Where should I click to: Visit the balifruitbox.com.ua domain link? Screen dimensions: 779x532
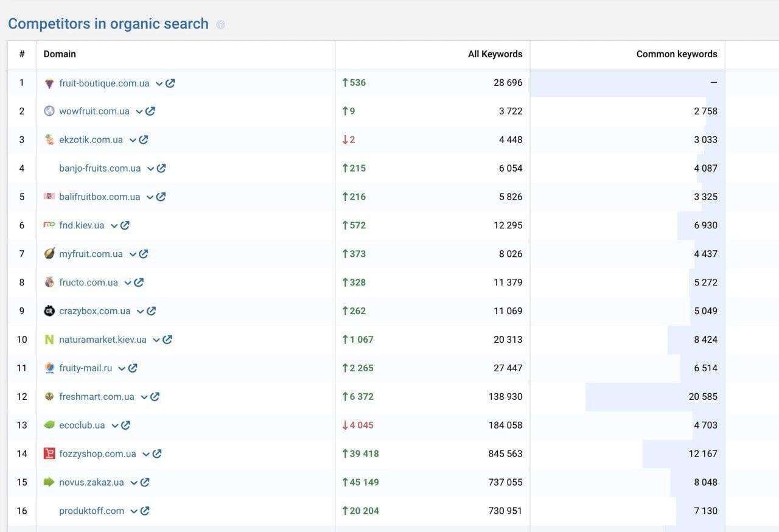point(100,196)
